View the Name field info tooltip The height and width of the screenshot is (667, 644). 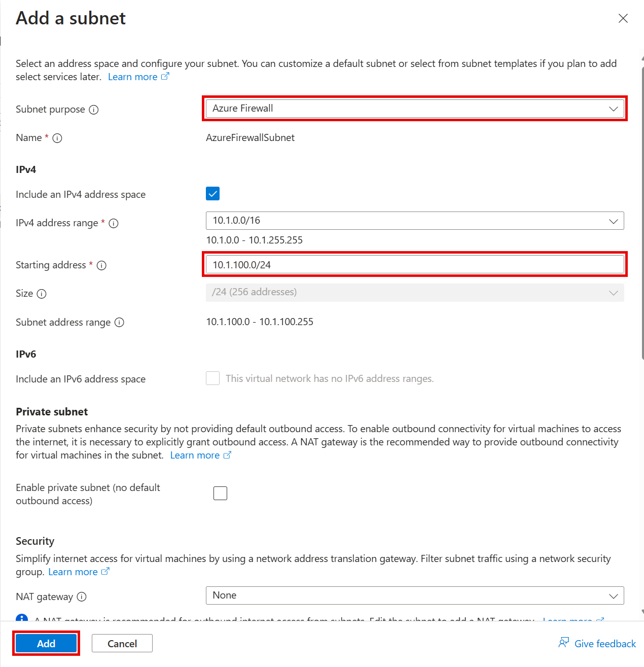pyautogui.click(x=57, y=138)
